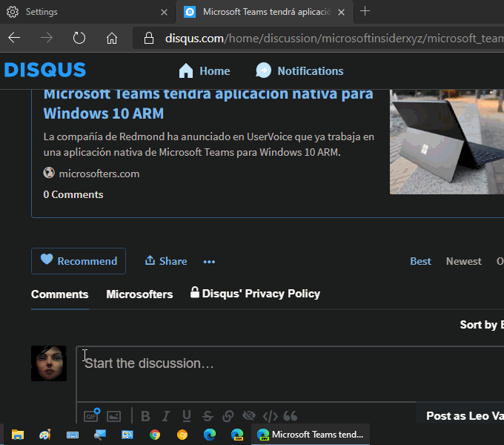Click the browser back arrow
Image resolution: width=504 pixels, height=445 pixels.
click(14, 38)
